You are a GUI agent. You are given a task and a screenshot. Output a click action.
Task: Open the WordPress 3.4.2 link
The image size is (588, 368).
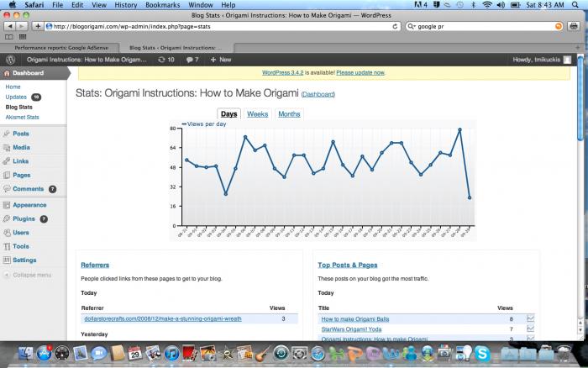[x=283, y=73]
